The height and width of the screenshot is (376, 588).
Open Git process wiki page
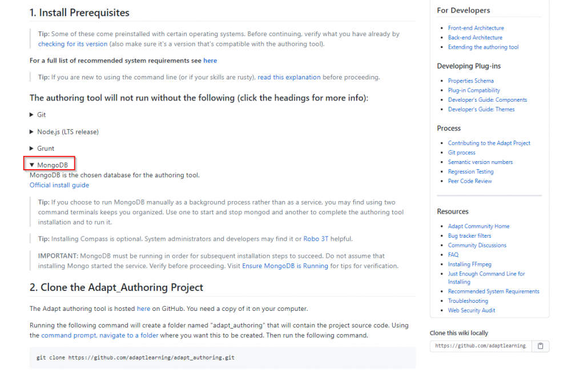461,153
